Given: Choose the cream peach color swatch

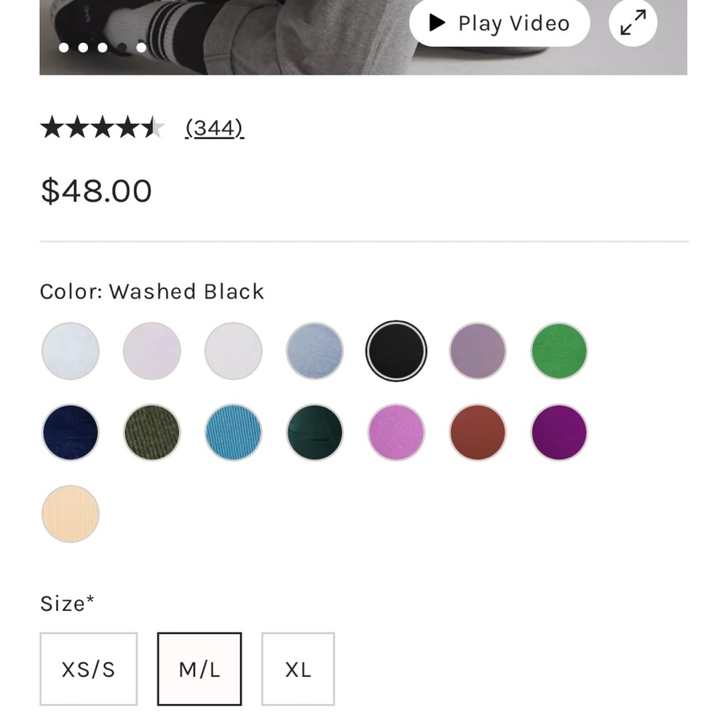Looking at the screenshot, I should 71,514.
